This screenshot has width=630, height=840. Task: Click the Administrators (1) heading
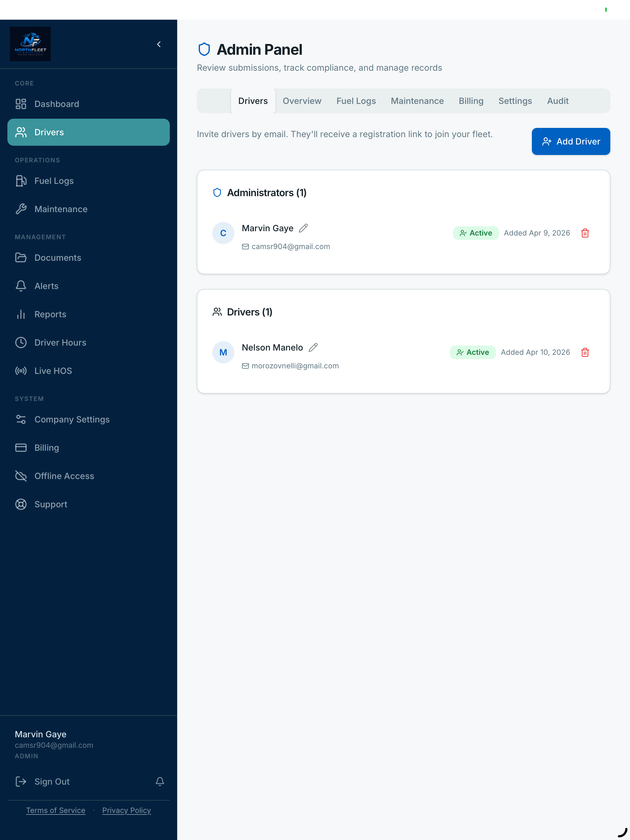[x=267, y=193]
